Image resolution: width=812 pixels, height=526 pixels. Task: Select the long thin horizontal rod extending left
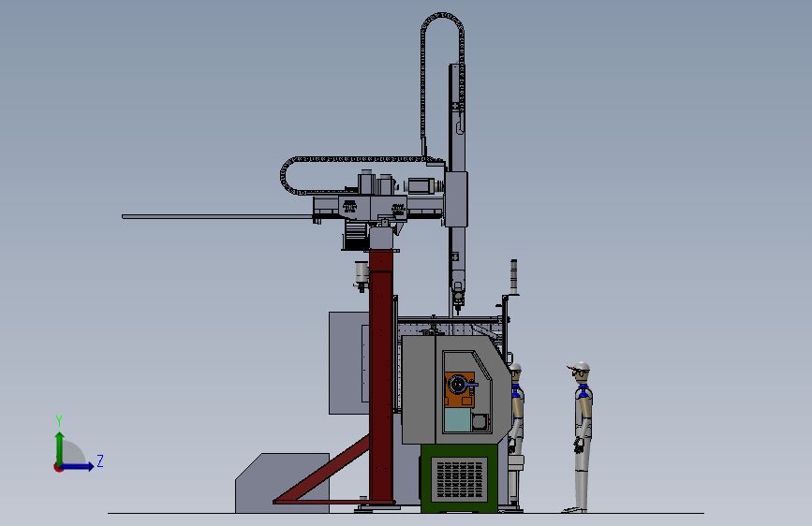pyautogui.click(x=217, y=216)
